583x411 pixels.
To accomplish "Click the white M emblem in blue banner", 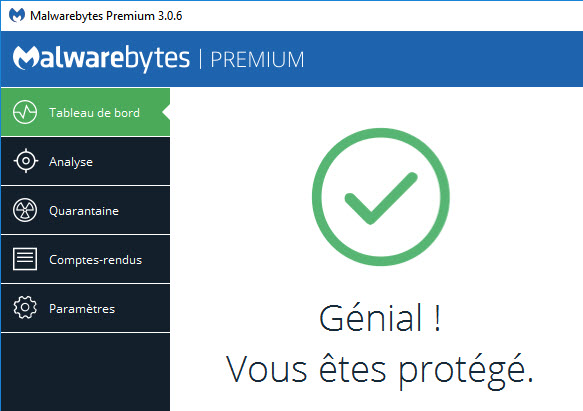I will [26, 58].
